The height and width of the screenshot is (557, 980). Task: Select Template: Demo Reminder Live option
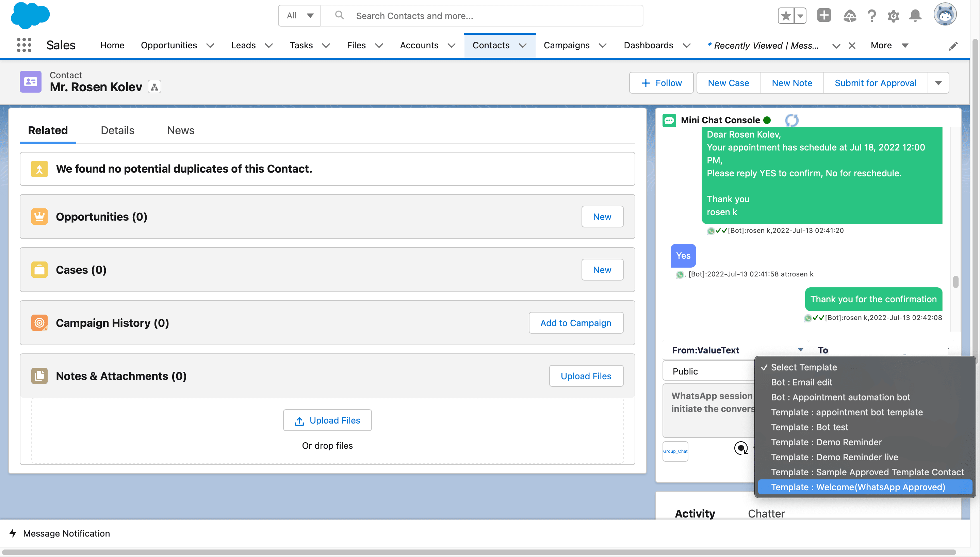tap(835, 457)
